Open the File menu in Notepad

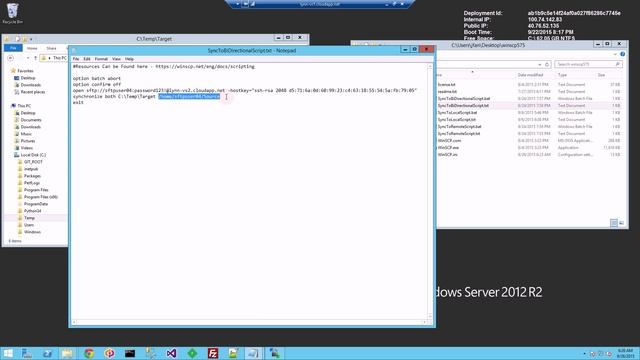click(x=76, y=59)
